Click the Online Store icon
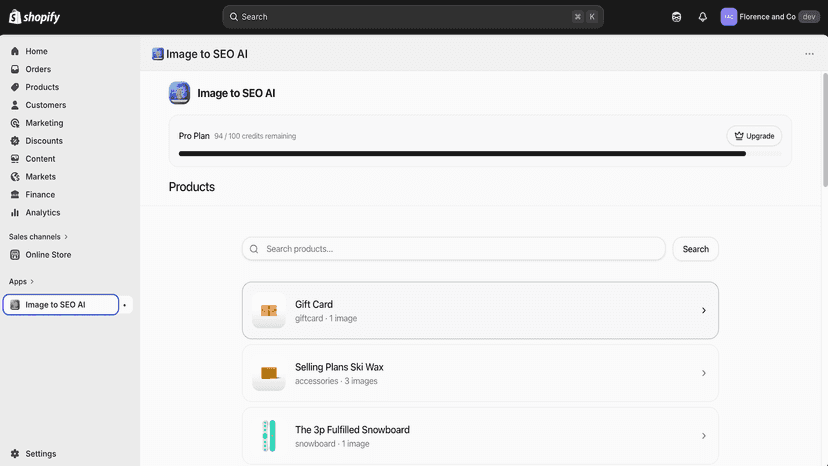828x466 pixels. 15,255
